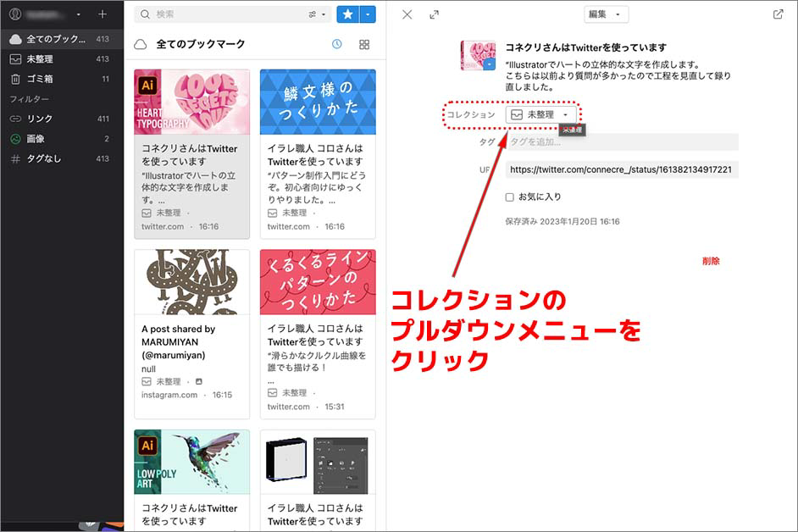Expand the 編集 mode dropdown
Image resolution: width=798 pixels, height=532 pixels.
click(606, 14)
